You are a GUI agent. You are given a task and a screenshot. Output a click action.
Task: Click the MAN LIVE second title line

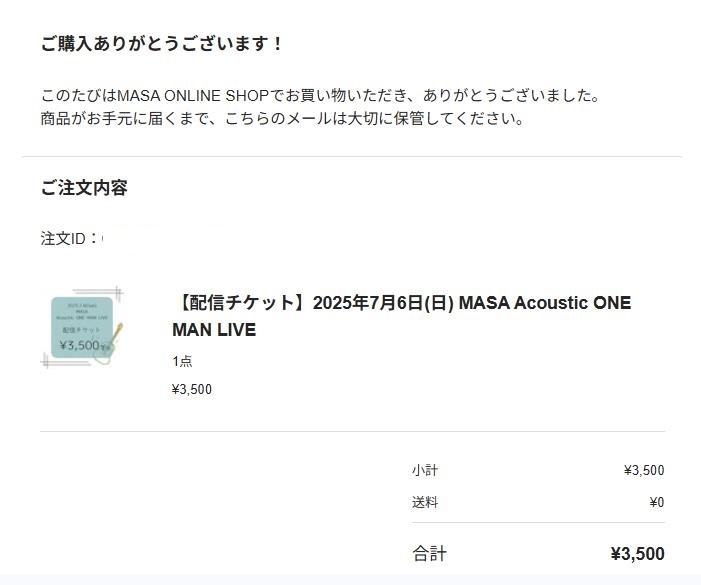click(214, 330)
